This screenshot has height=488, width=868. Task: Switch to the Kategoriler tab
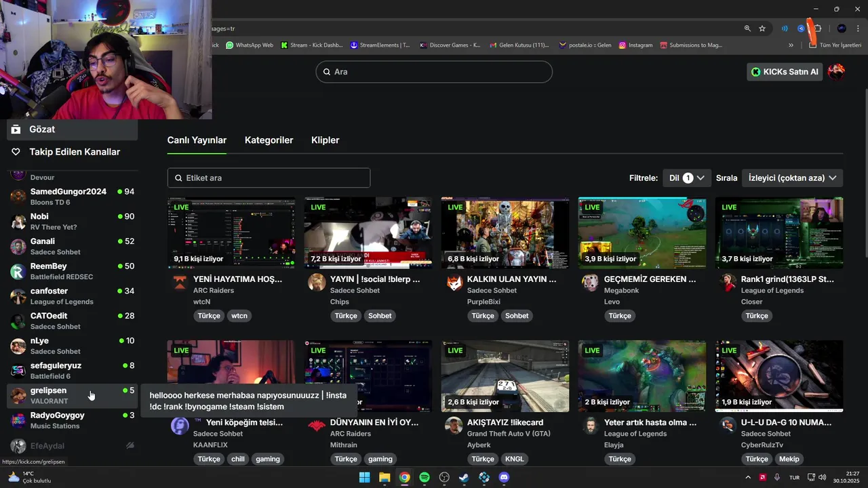269,140
